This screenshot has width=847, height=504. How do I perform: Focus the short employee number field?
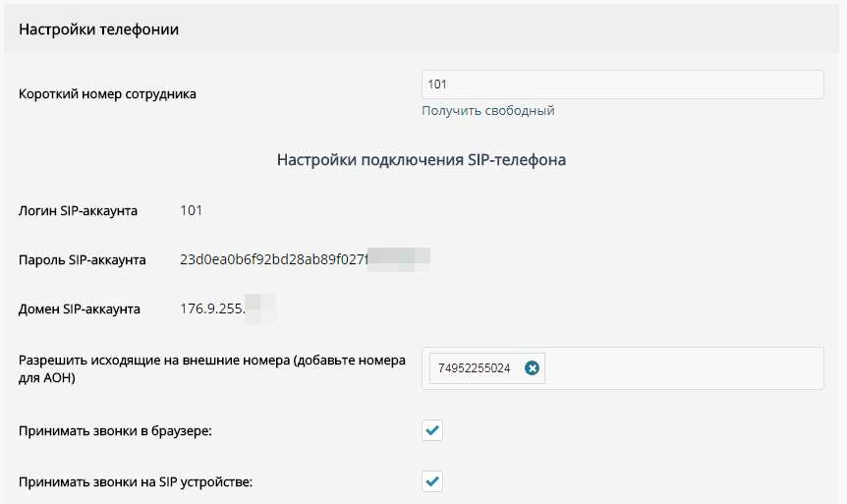pos(623,84)
